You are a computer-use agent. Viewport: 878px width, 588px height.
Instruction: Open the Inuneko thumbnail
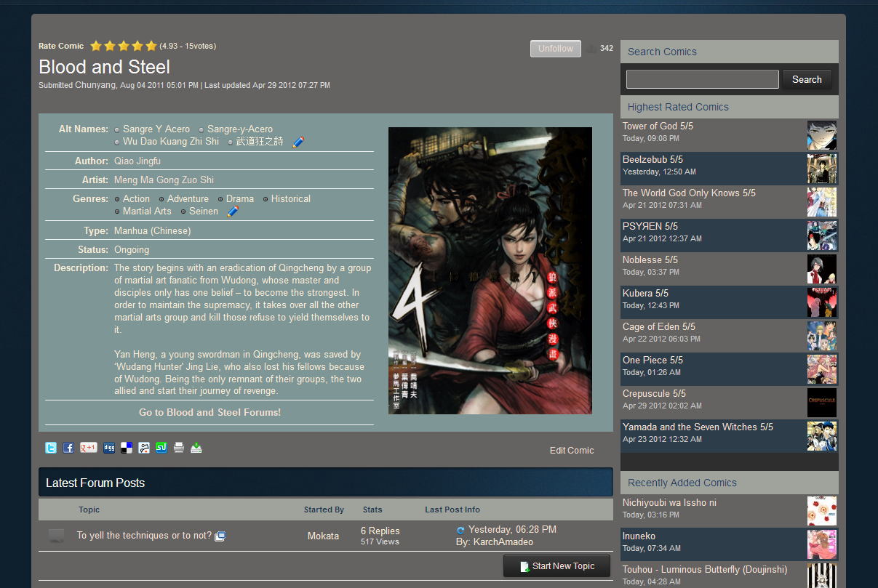click(x=822, y=544)
